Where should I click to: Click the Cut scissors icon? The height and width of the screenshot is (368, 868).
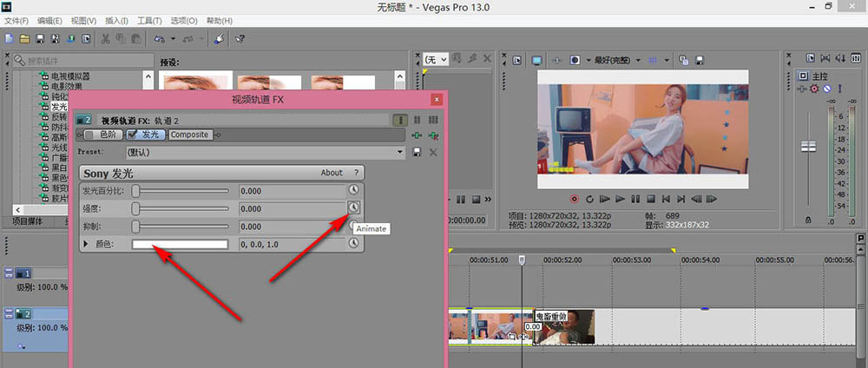click(x=105, y=39)
